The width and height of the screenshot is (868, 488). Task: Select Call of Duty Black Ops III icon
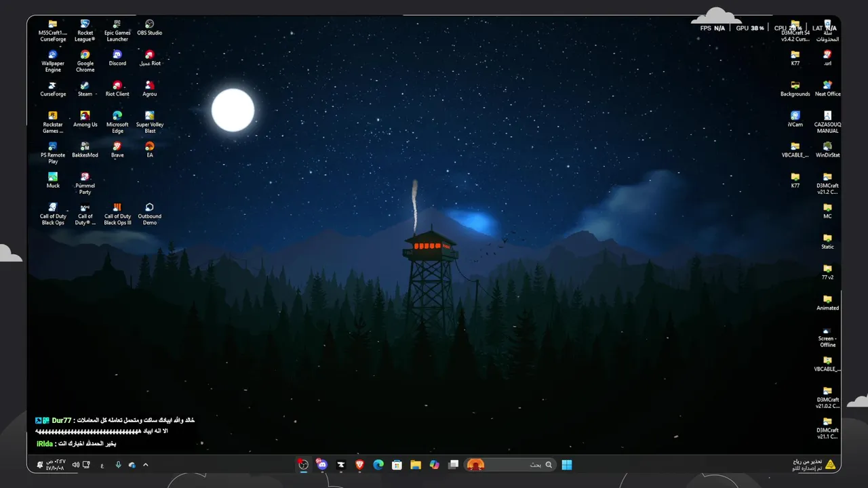[x=117, y=214]
